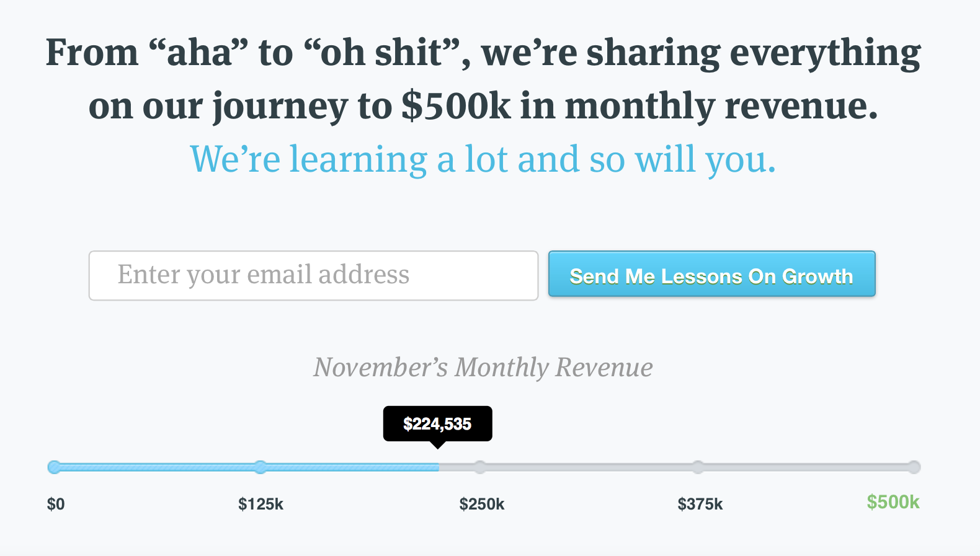Click Send Me Lessons On Growth button
Screen dimensions: 980x556
tap(712, 274)
